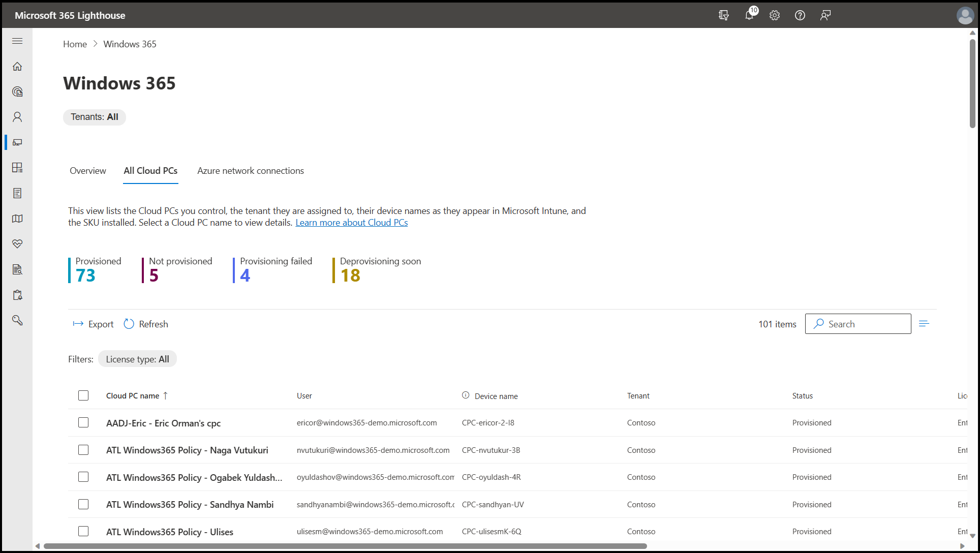This screenshot has width=980, height=553.
Task: Open ATL Windows365 Policy - Sandhya Nambi
Action: 190,504
